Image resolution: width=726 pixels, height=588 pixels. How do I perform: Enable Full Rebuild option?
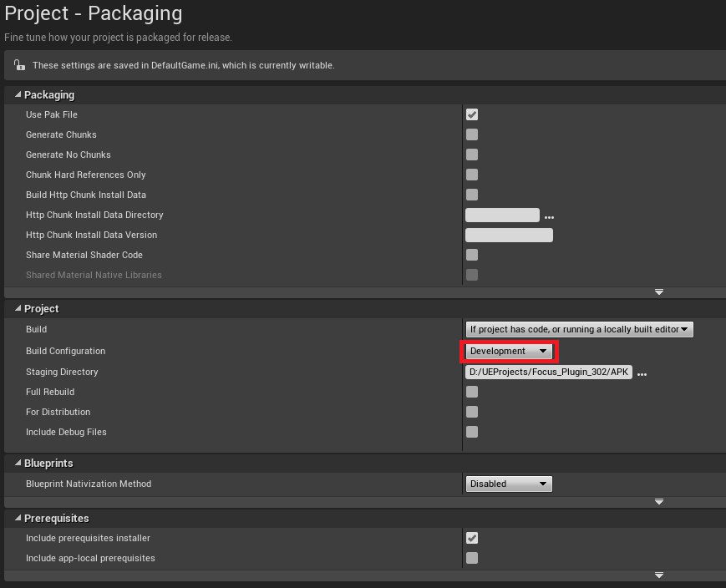472,392
